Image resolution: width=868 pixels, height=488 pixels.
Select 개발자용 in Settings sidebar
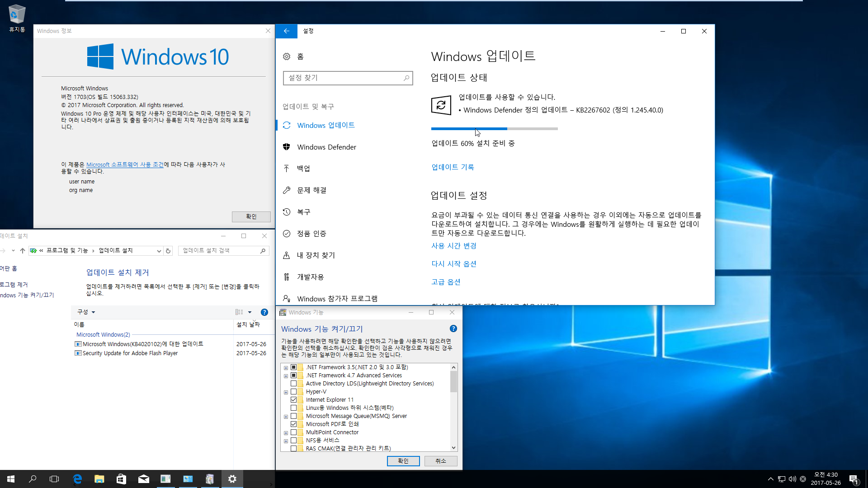pyautogui.click(x=310, y=277)
